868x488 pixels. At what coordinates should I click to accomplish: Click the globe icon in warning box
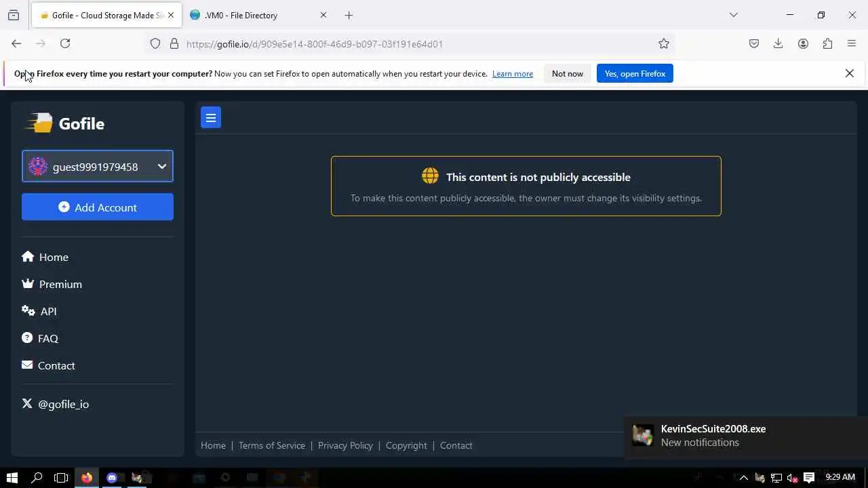click(430, 176)
